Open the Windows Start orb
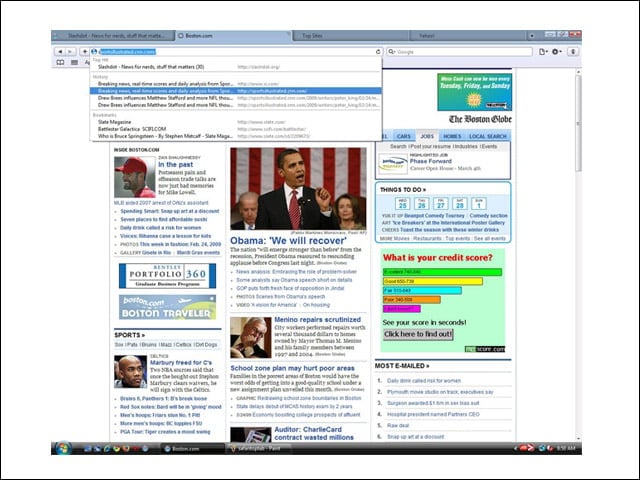The height and width of the screenshot is (480, 640). [62, 448]
